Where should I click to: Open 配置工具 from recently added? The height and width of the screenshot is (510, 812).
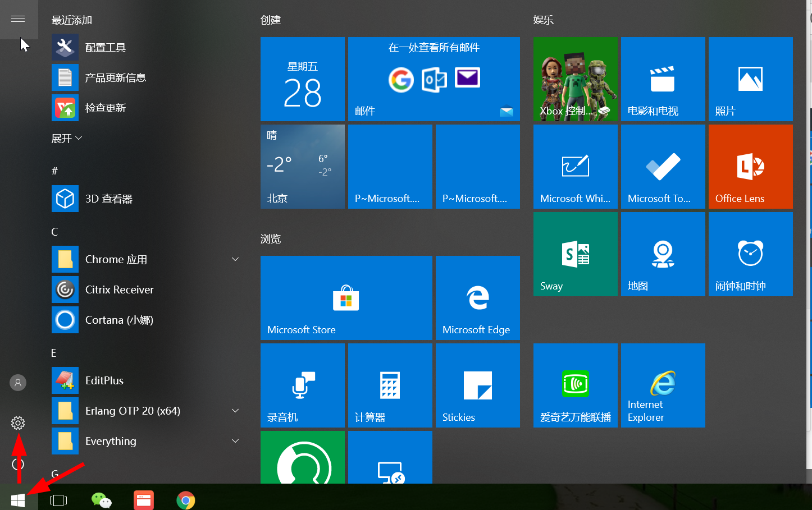pyautogui.click(x=147, y=47)
